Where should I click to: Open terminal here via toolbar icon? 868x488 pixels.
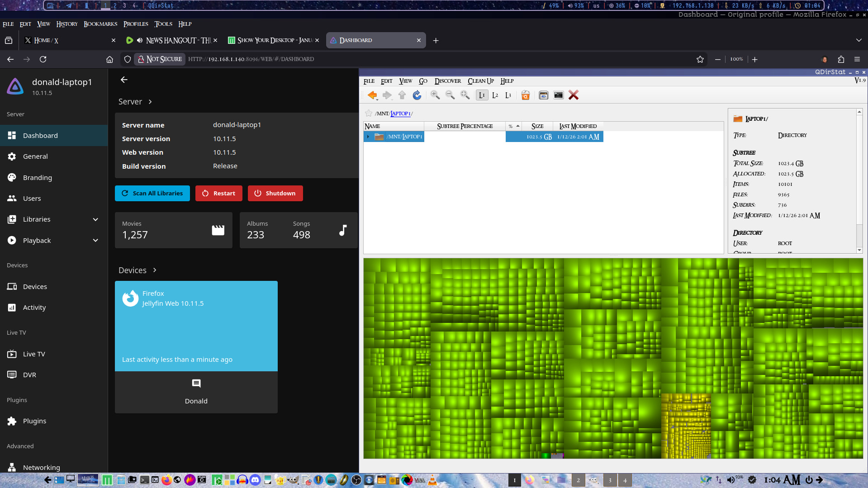(x=558, y=95)
